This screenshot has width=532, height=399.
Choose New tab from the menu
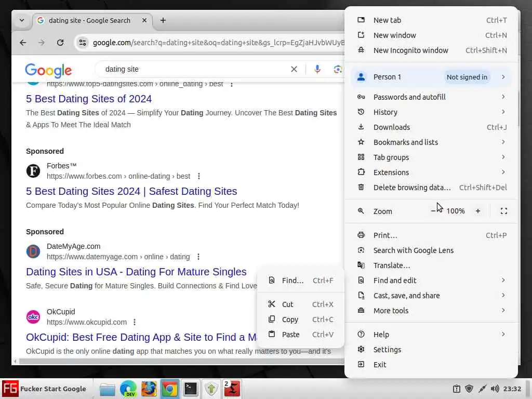coord(432,20)
